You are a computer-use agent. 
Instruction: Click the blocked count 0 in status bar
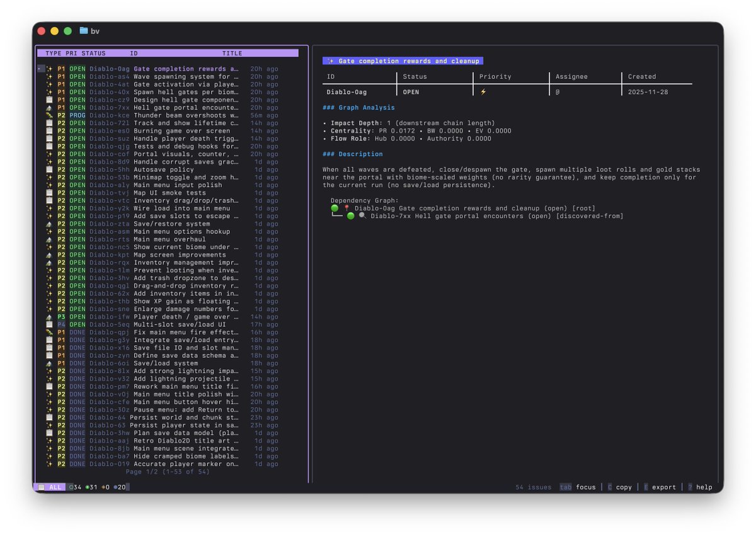[106, 488]
